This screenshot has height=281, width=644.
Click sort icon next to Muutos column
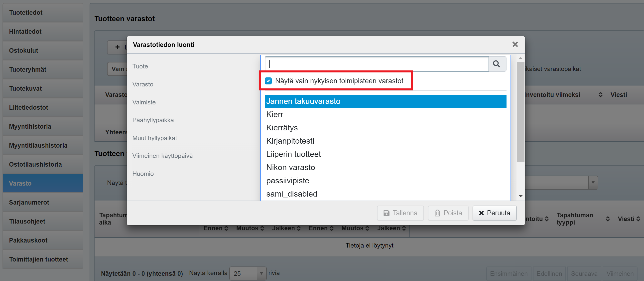(262, 228)
